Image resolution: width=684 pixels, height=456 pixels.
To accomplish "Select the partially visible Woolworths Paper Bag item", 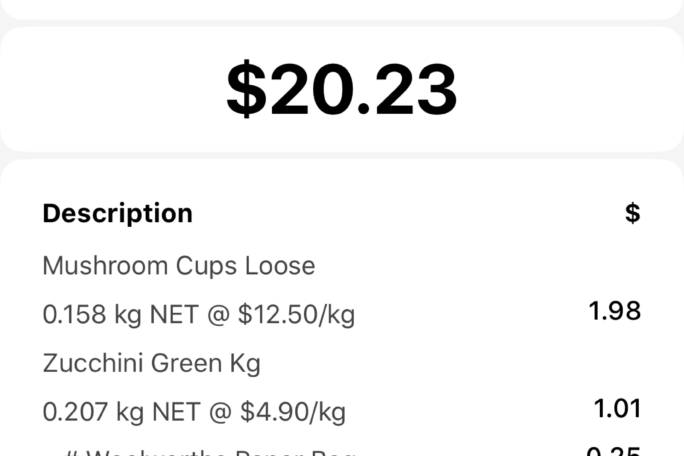I will coord(220,452).
